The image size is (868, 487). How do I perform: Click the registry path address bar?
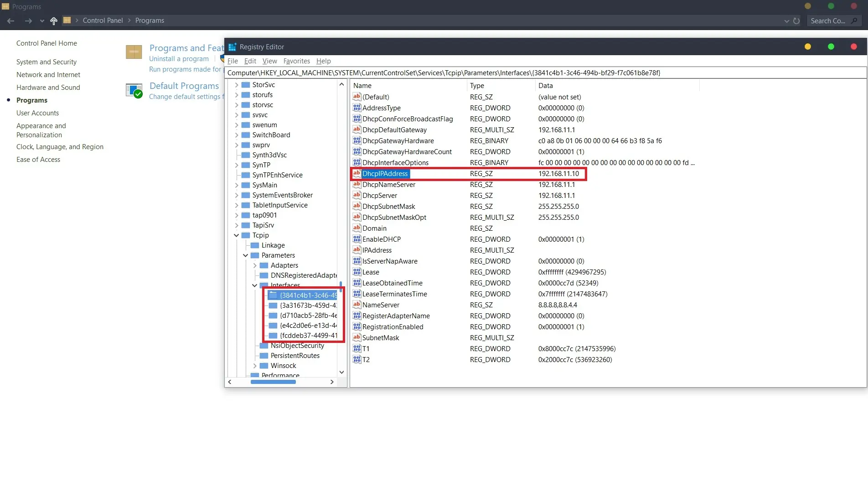tap(546, 73)
